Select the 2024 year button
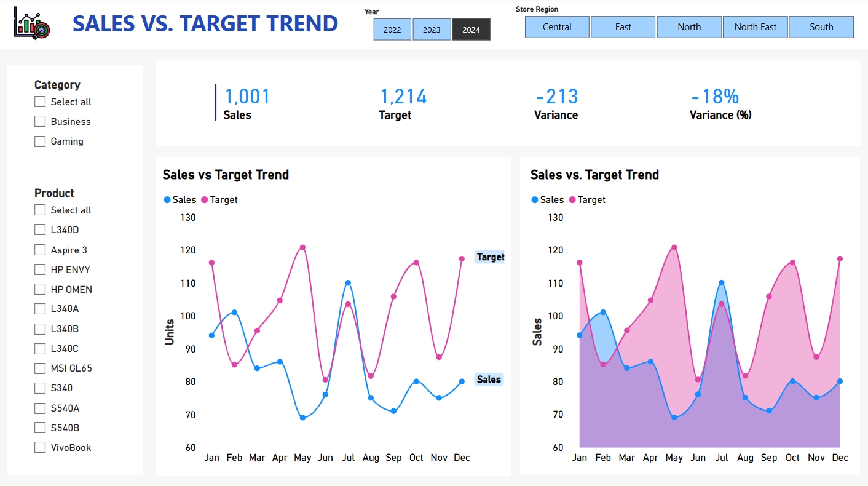 coord(471,30)
